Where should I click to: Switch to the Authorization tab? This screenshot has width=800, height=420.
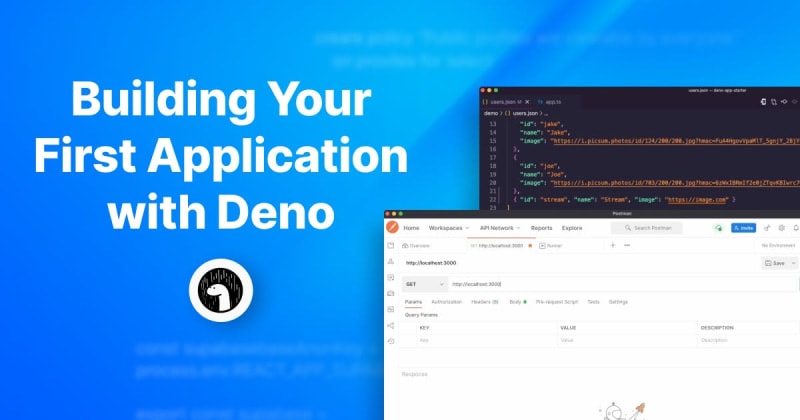pos(446,301)
